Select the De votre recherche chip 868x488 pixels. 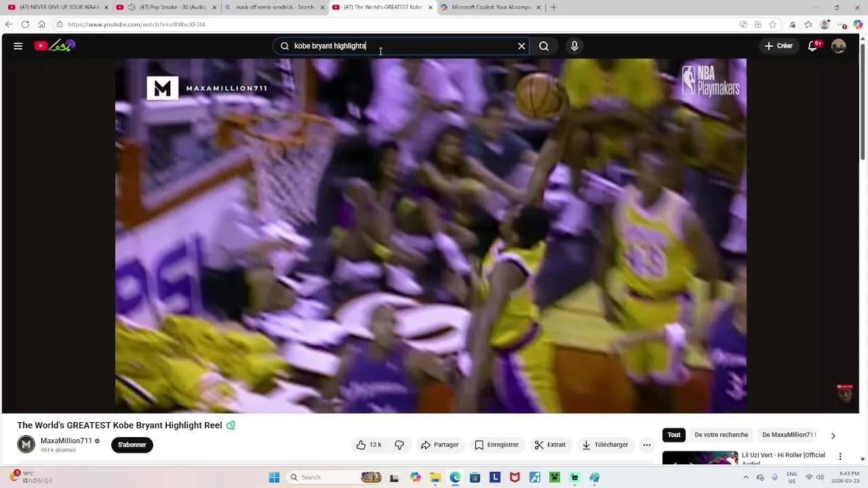[721, 435]
